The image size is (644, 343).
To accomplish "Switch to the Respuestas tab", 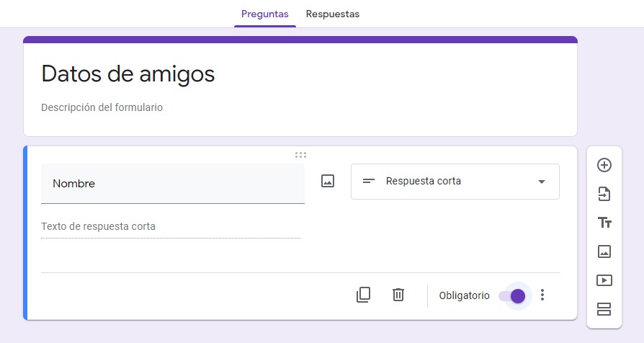I will [332, 14].
